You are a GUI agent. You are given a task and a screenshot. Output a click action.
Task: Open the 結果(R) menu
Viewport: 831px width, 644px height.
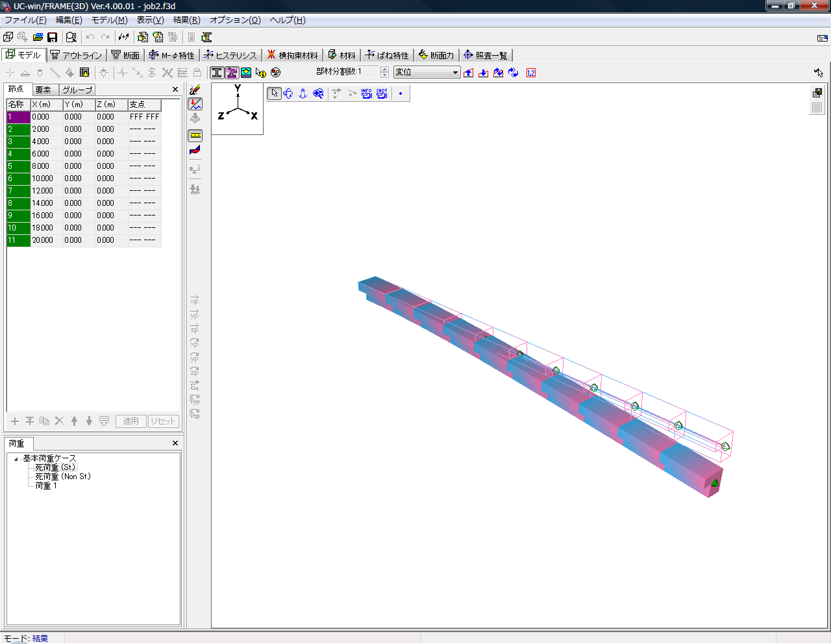click(x=186, y=20)
